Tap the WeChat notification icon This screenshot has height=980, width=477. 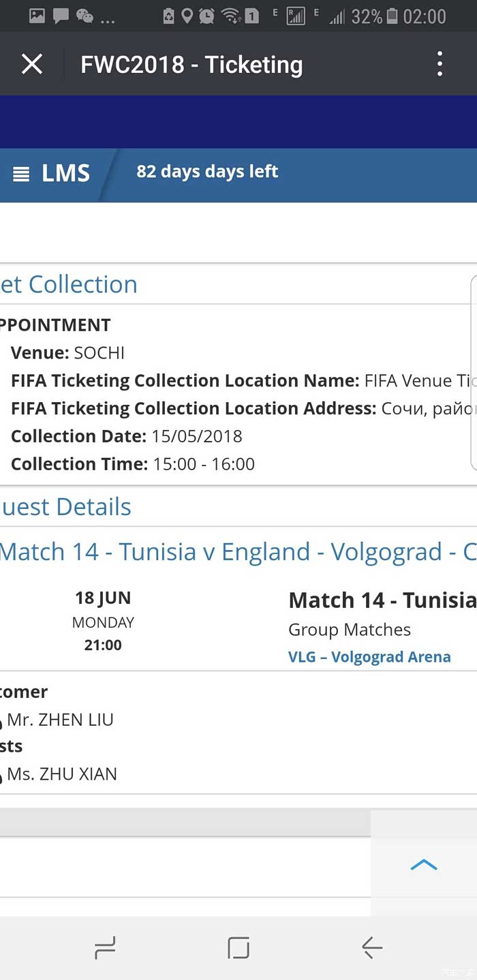tap(84, 16)
